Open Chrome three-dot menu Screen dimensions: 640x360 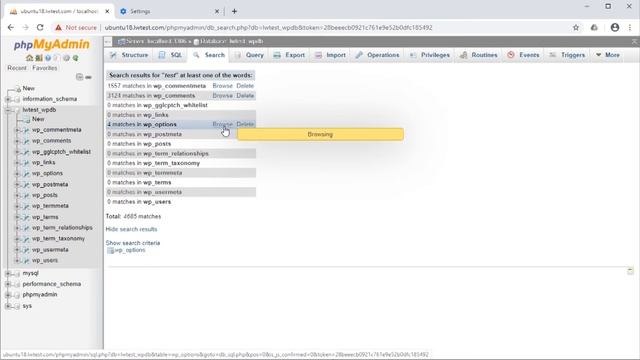(x=630, y=27)
